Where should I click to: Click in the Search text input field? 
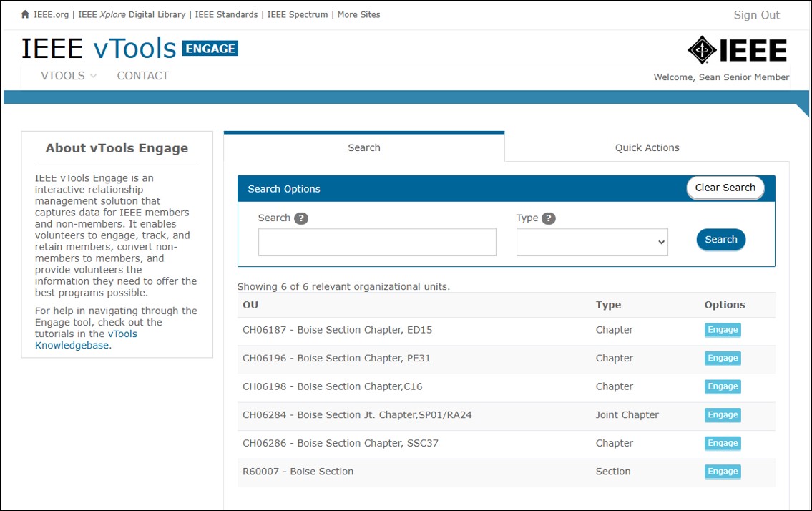coord(377,242)
